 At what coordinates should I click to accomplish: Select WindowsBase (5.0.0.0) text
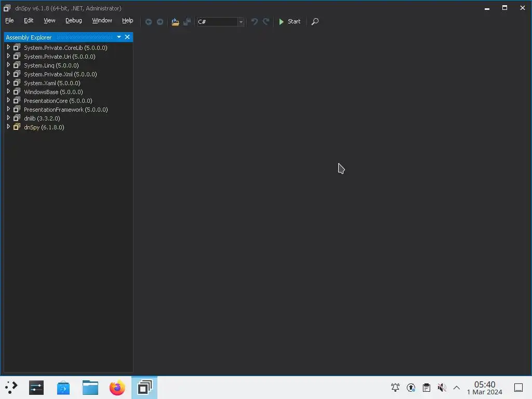pos(54,92)
